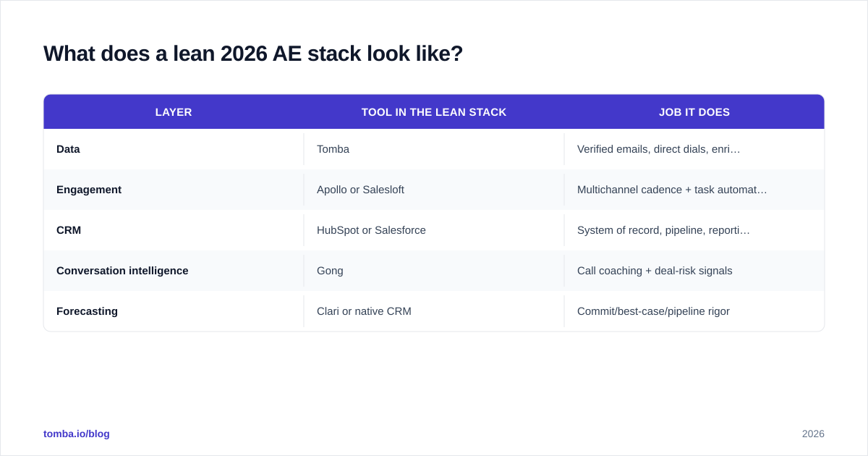Click the 'System of record, pipeline' cell
The height and width of the screenshot is (456, 868).
click(x=694, y=230)
